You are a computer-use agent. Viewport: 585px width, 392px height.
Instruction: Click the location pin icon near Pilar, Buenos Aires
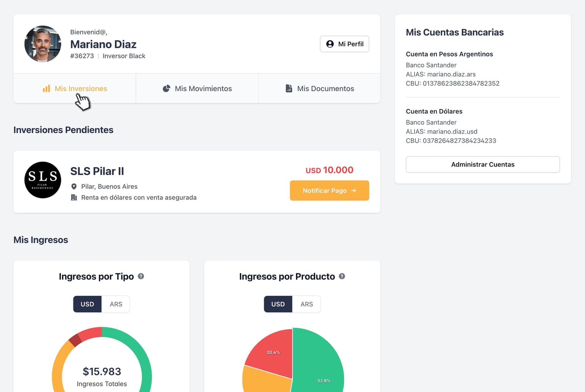[74, 186]
